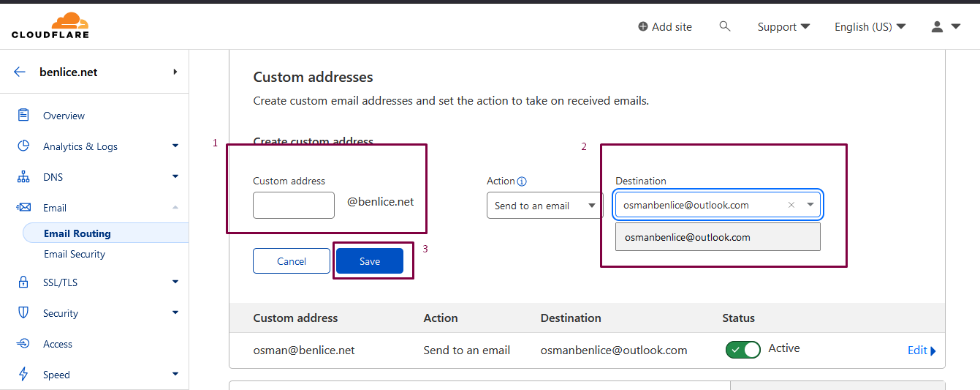
Task: Click the @benlice.net domain suffix text
Action: pos(381,201)
